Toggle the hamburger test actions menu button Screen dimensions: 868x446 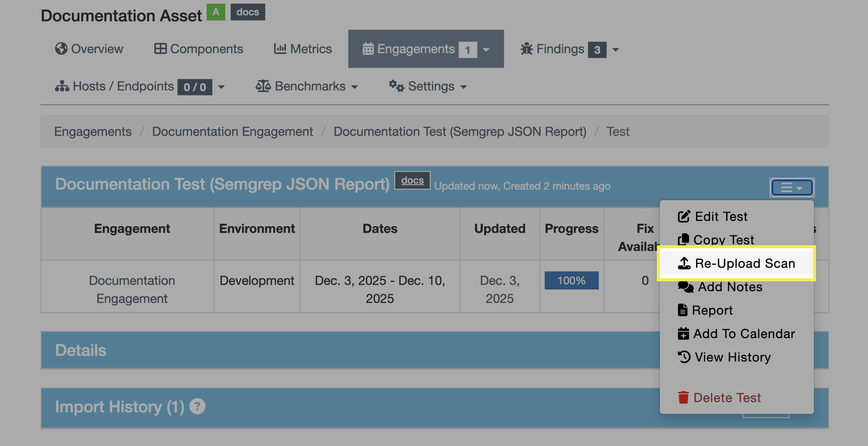(x=792, y=188)
